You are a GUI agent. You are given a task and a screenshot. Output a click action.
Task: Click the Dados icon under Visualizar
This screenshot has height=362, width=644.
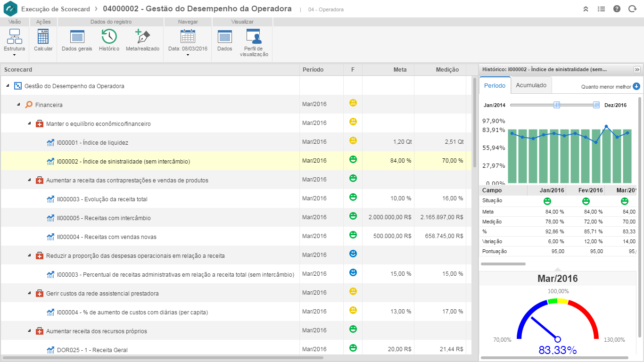[224, 37]
